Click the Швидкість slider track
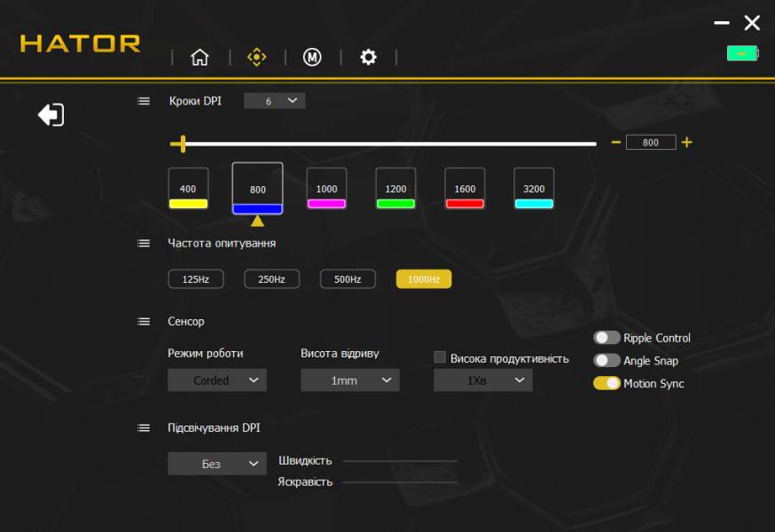This screenshot has height=532, width=775. (x=400, y=461)
